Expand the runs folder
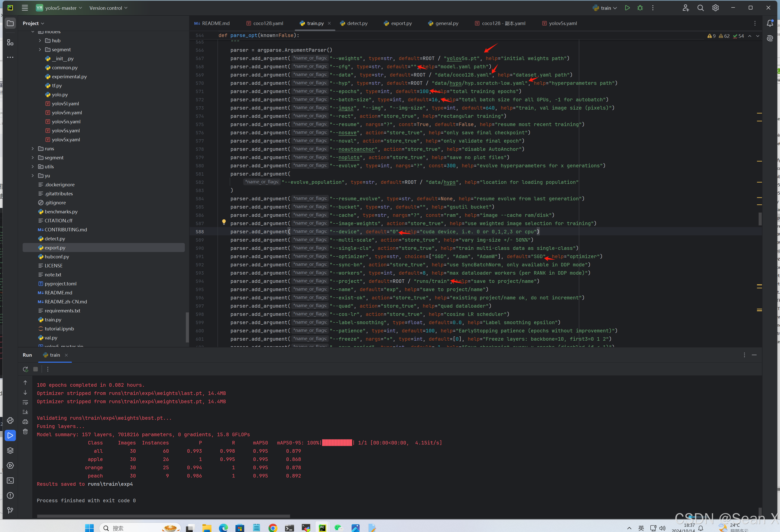780x532 pixels. tap(33, 149)
